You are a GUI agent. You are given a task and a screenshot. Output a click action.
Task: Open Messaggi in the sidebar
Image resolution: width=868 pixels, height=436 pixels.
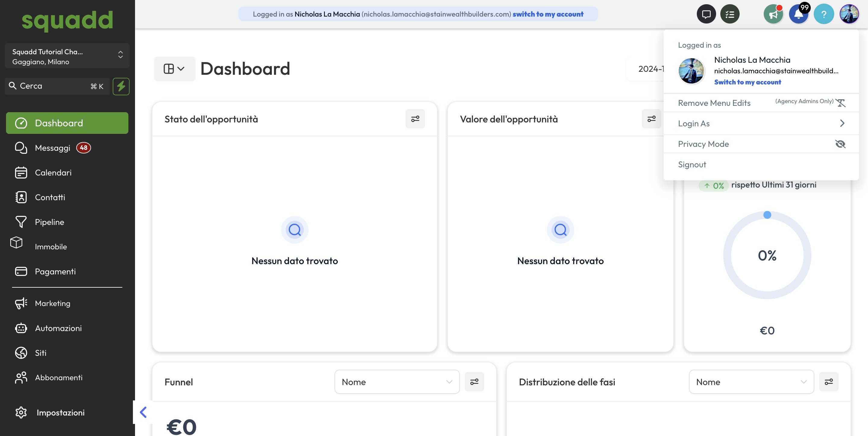52,148
